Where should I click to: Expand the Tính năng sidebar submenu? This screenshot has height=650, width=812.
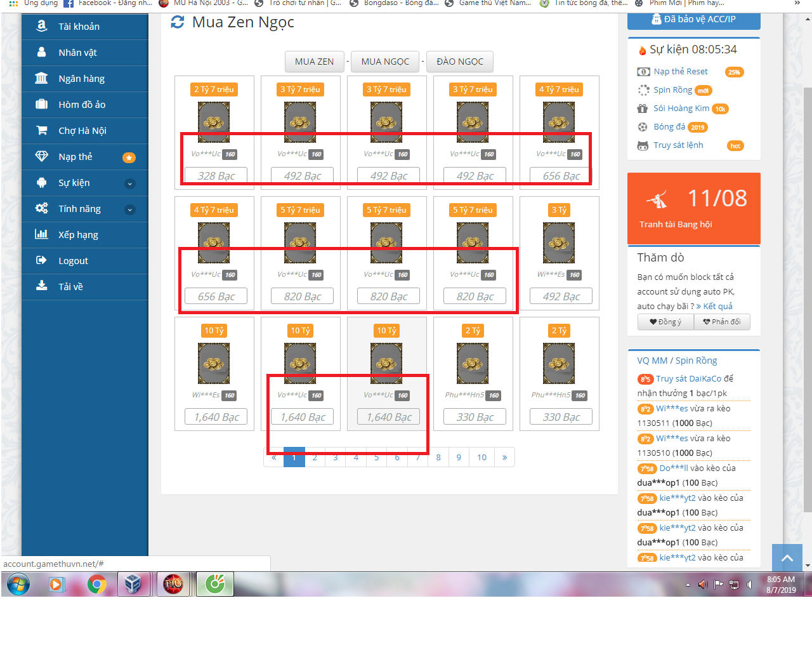coord(130,209)
